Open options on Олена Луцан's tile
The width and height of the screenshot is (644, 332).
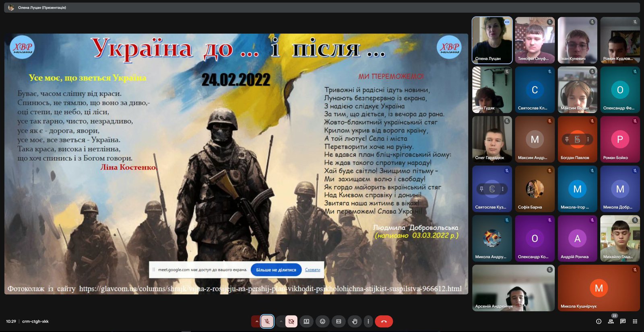(x=507, y=22)
